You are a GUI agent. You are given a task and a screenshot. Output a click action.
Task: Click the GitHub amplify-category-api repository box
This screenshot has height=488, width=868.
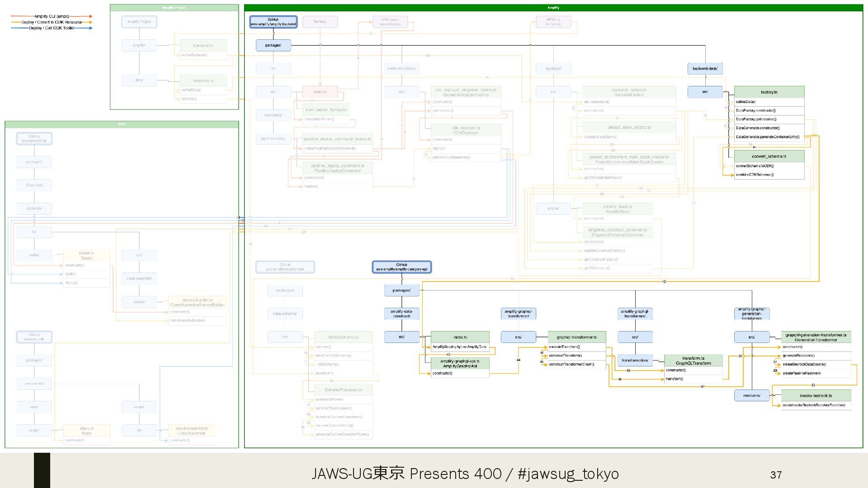click(401, 267)
